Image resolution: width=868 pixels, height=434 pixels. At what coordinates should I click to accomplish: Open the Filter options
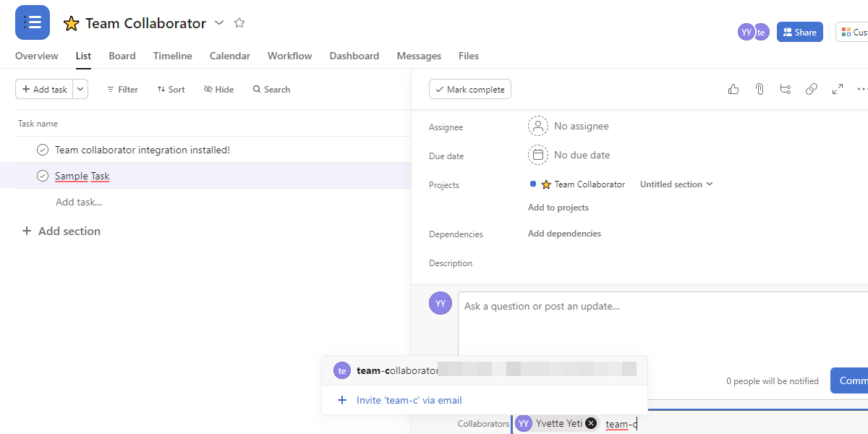pos(122,89)
